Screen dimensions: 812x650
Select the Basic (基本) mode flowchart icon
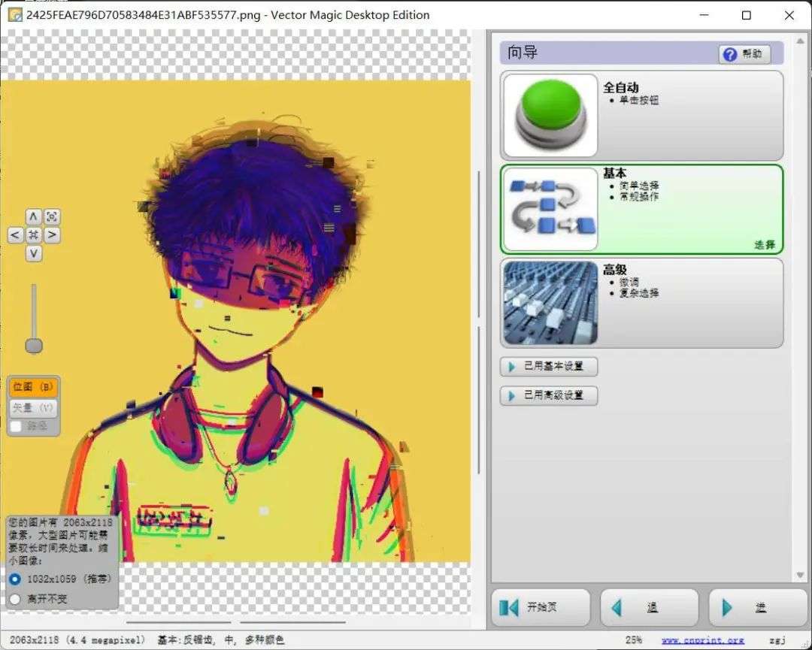[550, 209]
